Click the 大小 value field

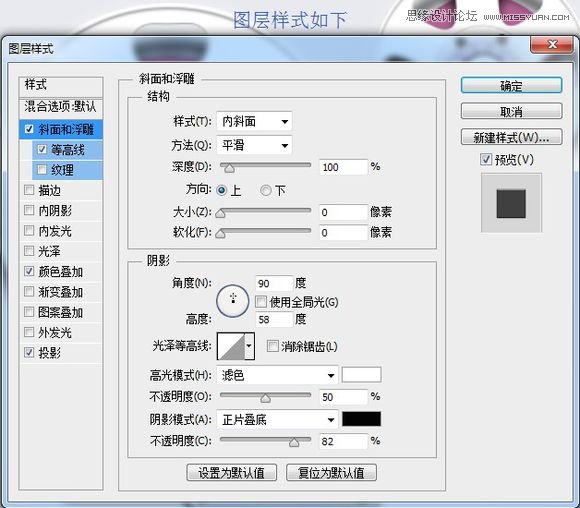click(x=344, y=212)
